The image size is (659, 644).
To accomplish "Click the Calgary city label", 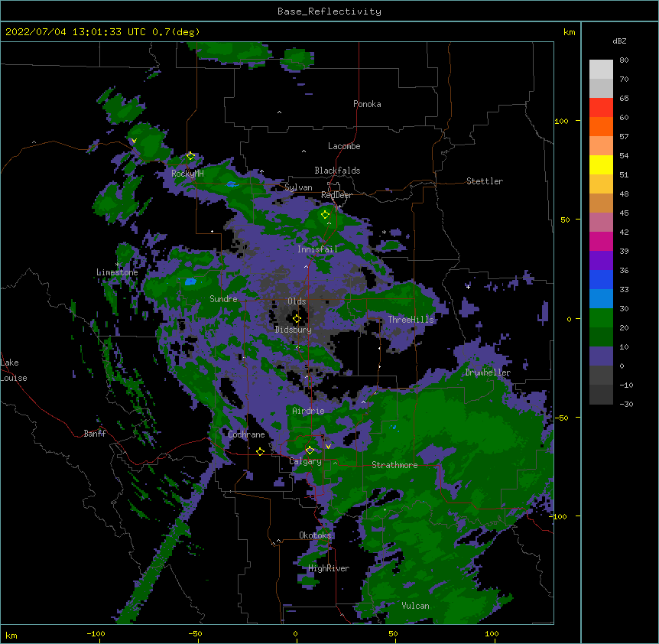I will pos(305,461).
